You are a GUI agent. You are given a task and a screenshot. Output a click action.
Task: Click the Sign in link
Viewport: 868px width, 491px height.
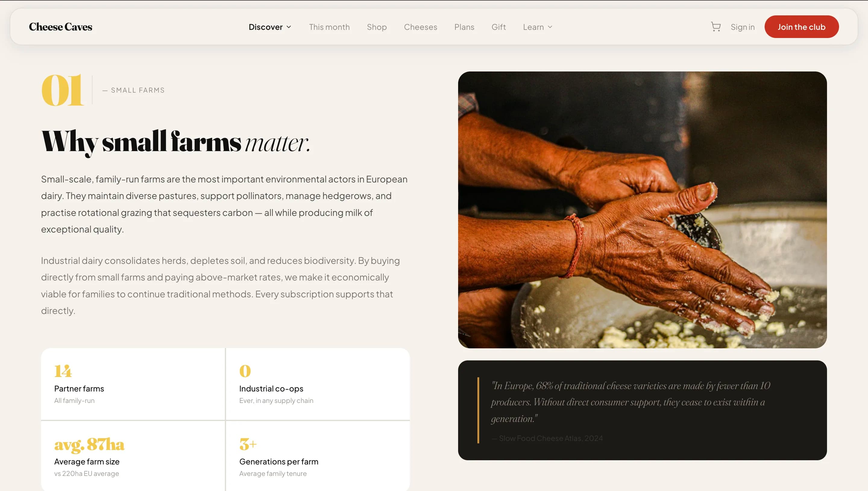click(742, 27)
